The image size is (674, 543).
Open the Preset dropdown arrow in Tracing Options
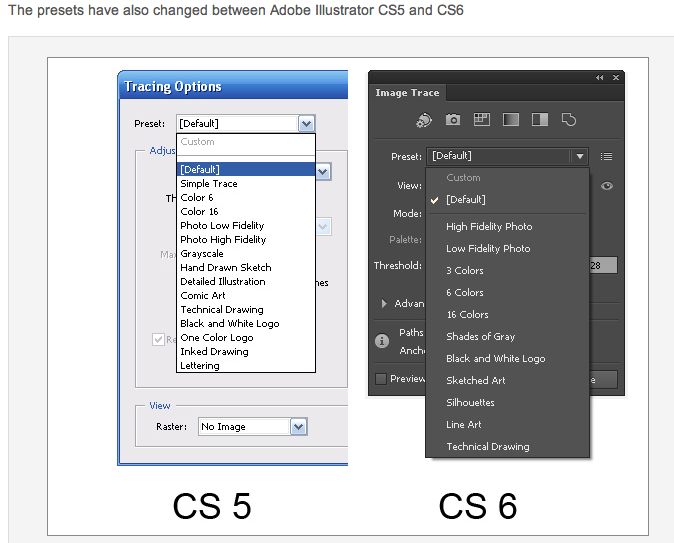[x=306, y=124]
